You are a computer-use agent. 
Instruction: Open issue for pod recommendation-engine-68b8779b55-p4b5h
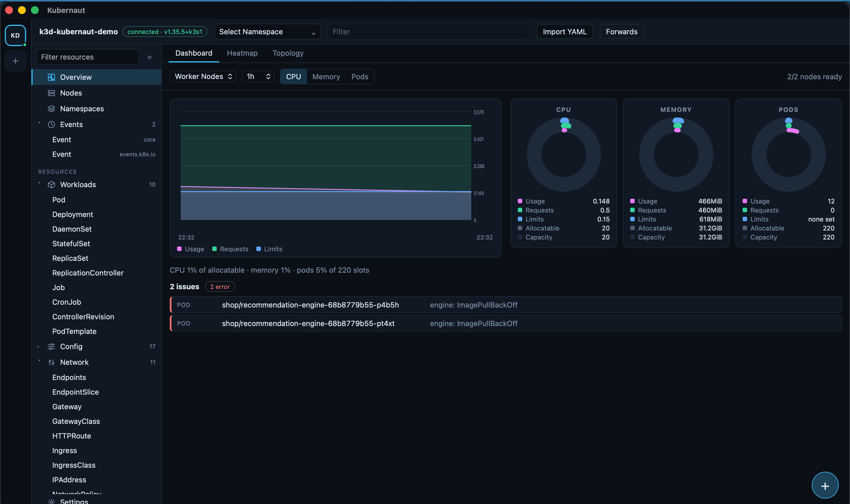[506, 305]
